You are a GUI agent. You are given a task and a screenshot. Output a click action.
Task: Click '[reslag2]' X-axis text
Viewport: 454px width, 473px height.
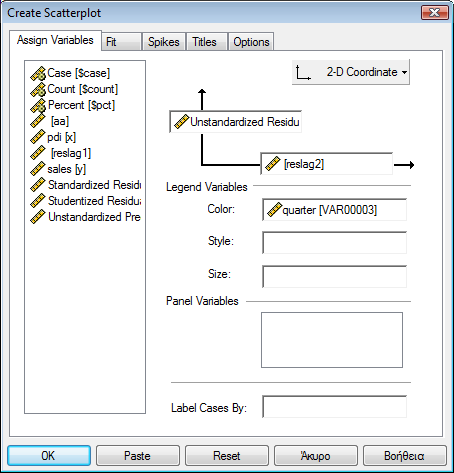coord(304,164)
